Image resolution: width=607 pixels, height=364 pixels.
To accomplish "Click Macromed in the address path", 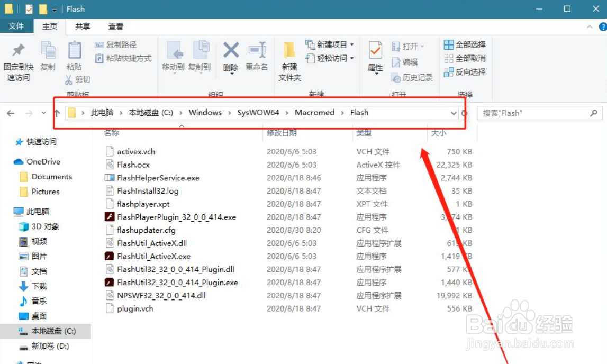I will 314,113.
